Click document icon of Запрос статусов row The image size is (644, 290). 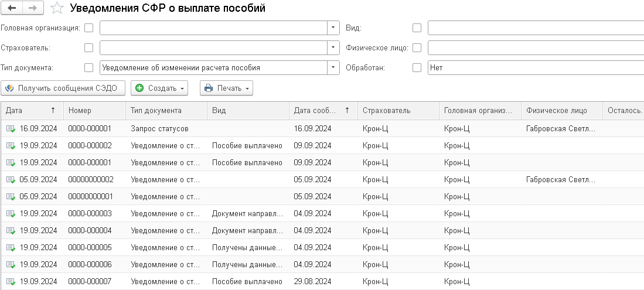[11, 128]
